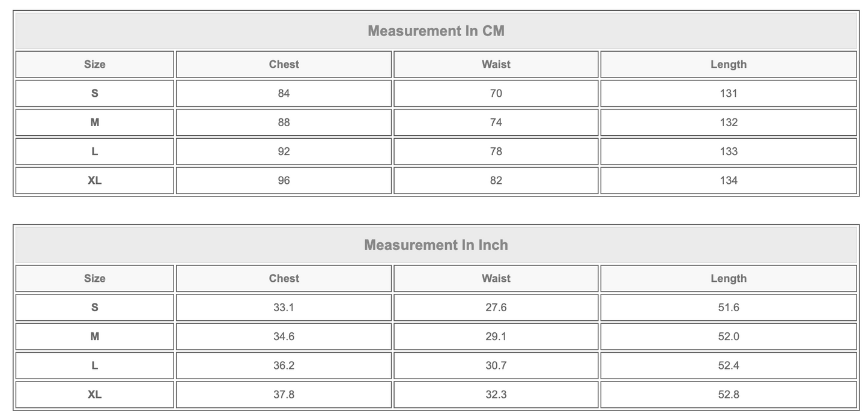Click the Size header in Inch table
868x420 pixels.
[95, 278]
